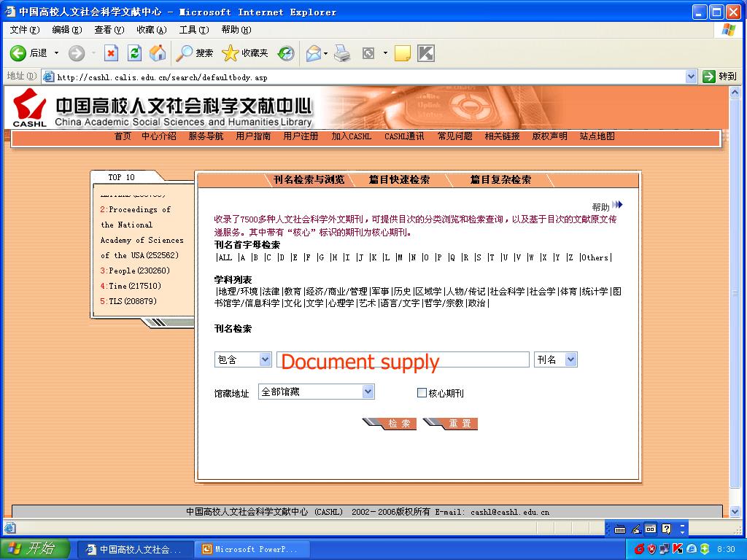Click the journal name search input
Image resolution: width=747 pixels, height=560 pixels.
click(403, 359)
